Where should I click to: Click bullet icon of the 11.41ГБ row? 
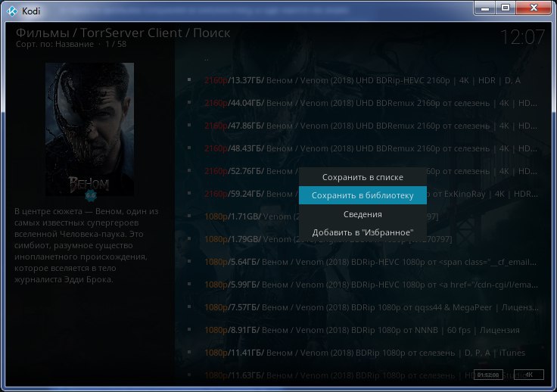coord(189,352)
